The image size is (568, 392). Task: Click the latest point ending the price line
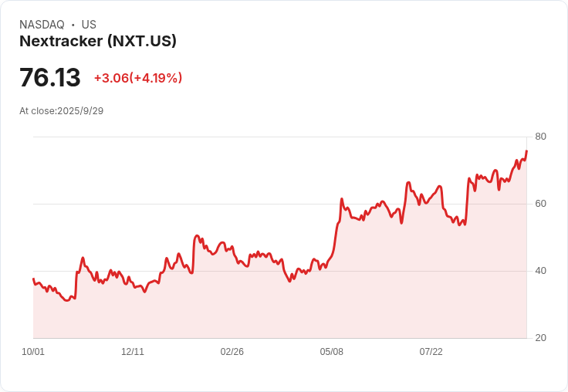526,151
